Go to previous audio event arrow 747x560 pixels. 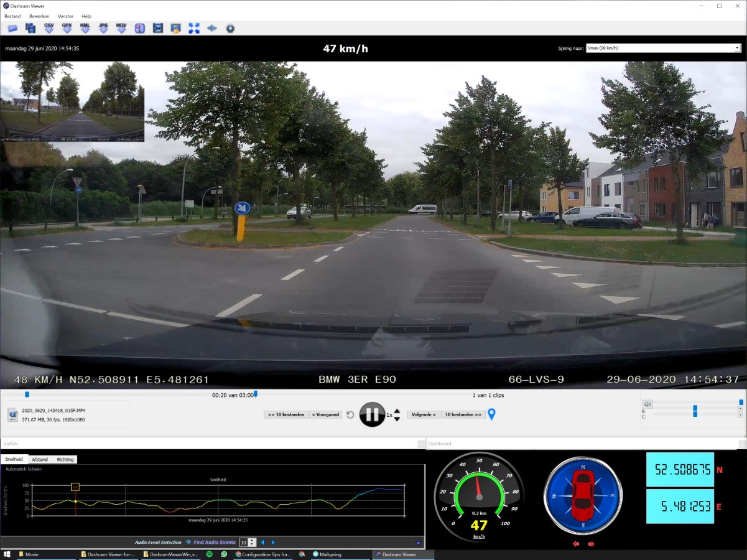(x=262, y=543)
